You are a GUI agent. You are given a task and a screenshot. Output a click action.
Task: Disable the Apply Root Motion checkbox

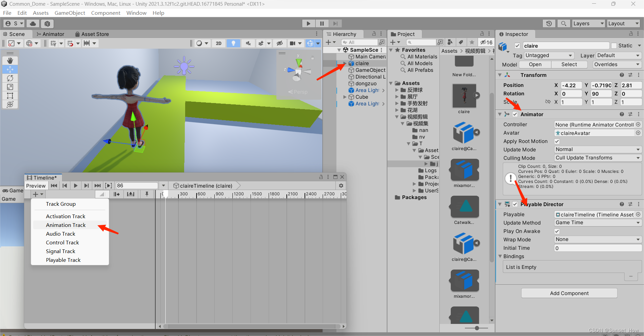pos(557,141)
